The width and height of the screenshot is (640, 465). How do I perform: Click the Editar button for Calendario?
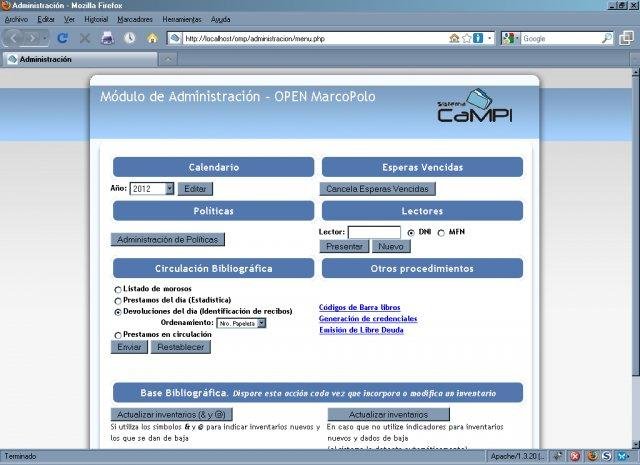point(195,189)
